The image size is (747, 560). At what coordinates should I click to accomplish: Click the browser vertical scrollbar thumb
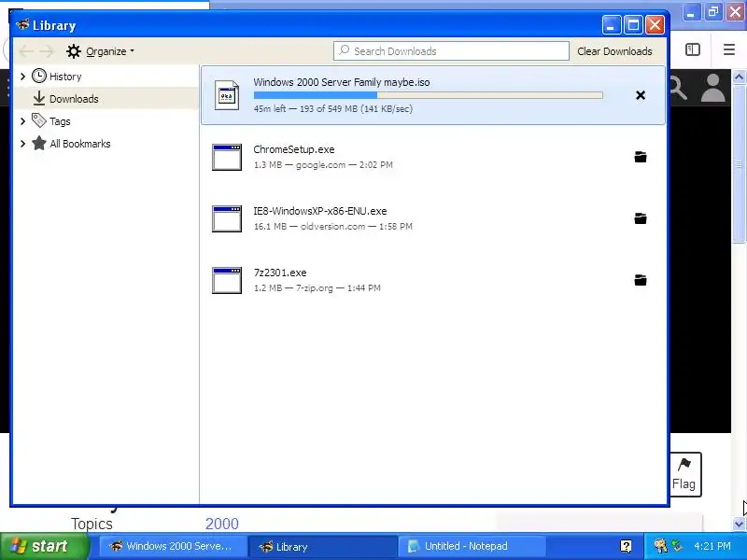[x=739, y=164]
